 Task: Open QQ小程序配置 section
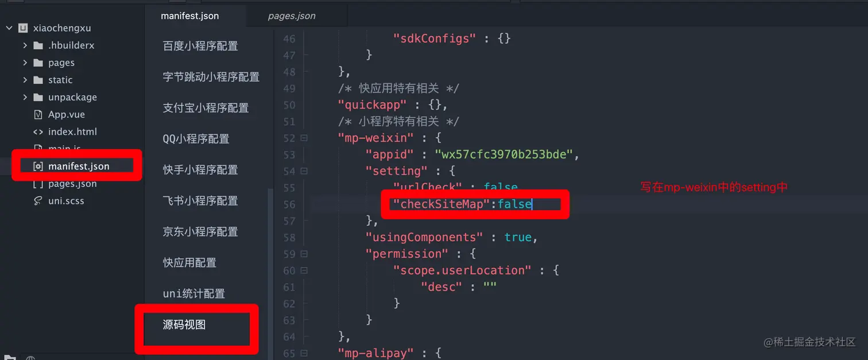(x=196, y=139)
